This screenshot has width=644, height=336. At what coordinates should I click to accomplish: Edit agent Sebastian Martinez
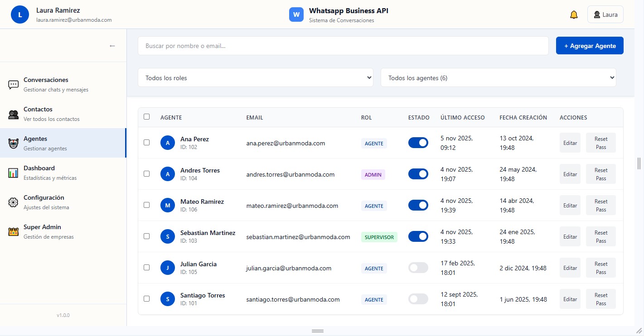pos(570,237)
